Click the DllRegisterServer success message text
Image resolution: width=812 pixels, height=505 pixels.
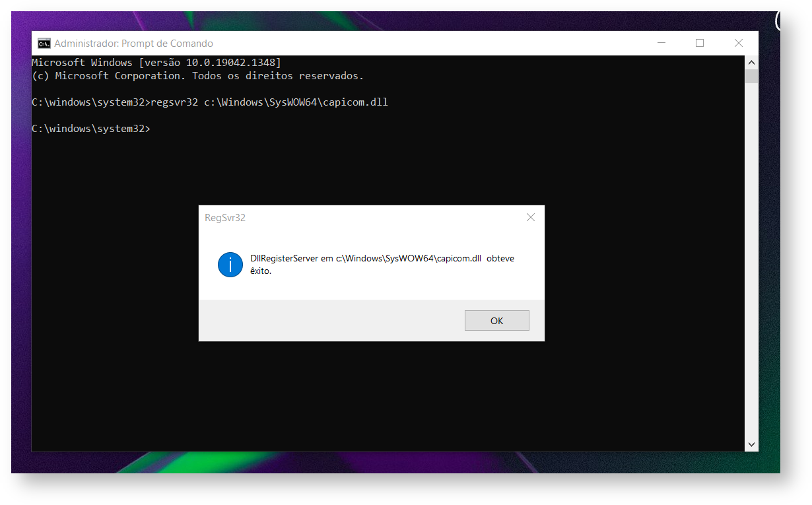382,265
